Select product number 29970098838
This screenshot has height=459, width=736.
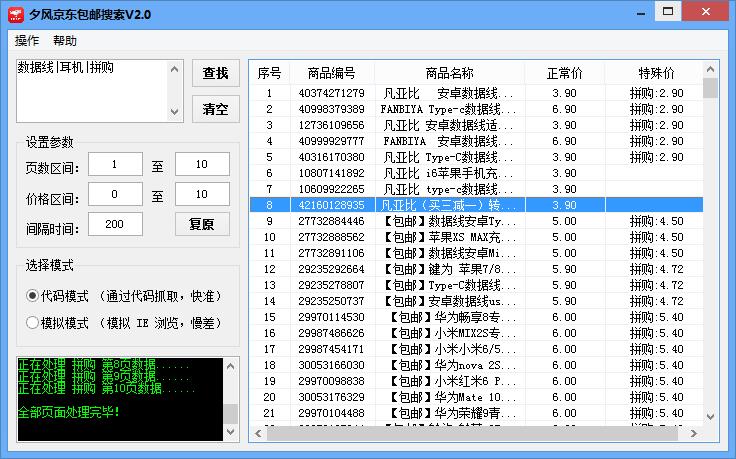tap(331, 381)
